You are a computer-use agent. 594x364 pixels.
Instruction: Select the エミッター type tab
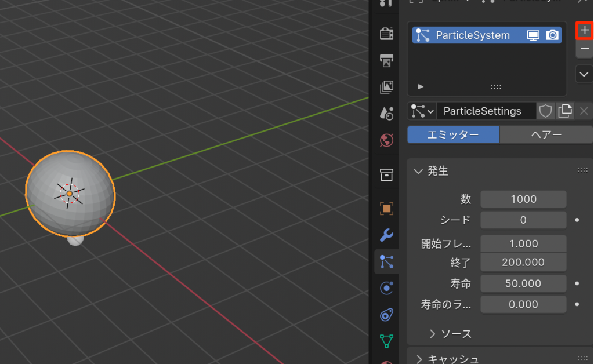pos(453,135)
